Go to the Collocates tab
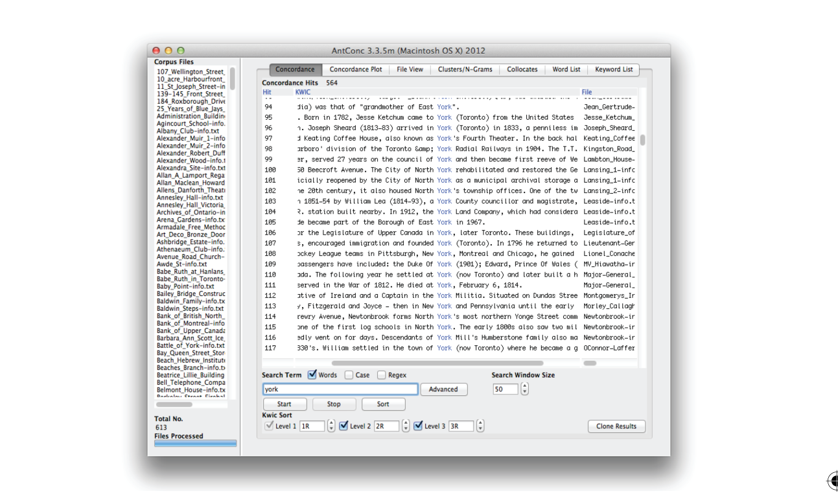Image resolution: width=838 pixels, height=504 pixels. pos(522,69)
